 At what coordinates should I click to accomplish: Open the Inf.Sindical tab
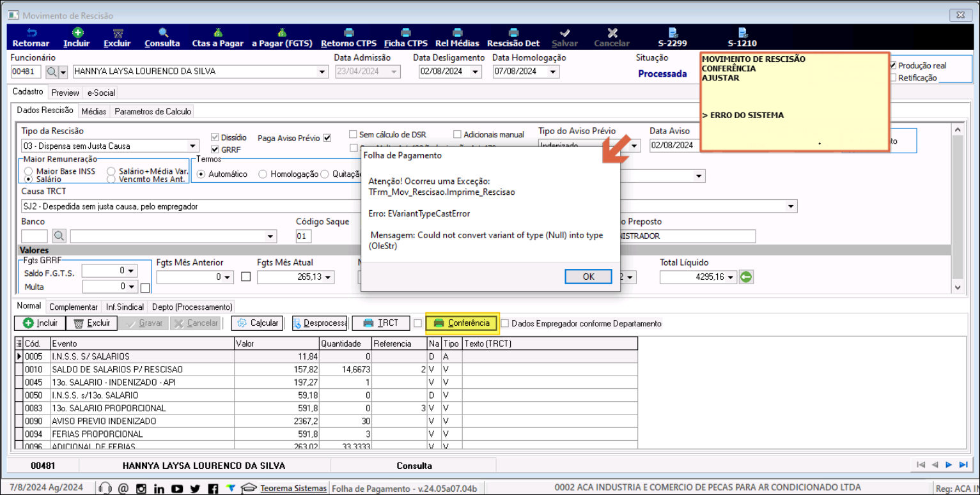(x=125, y=307)
